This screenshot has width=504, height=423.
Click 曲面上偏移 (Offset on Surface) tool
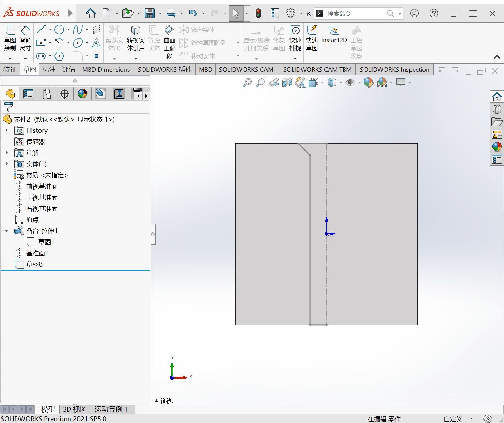point(170,43)
